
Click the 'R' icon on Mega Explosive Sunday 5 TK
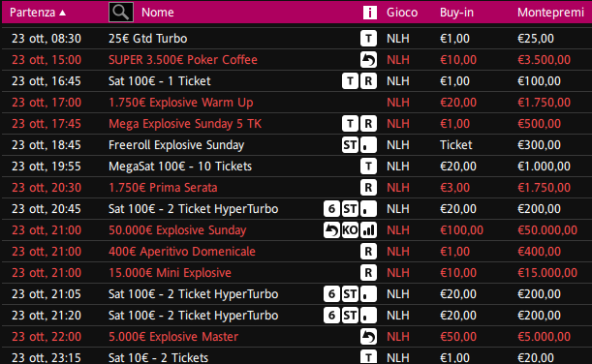(368, 124)
